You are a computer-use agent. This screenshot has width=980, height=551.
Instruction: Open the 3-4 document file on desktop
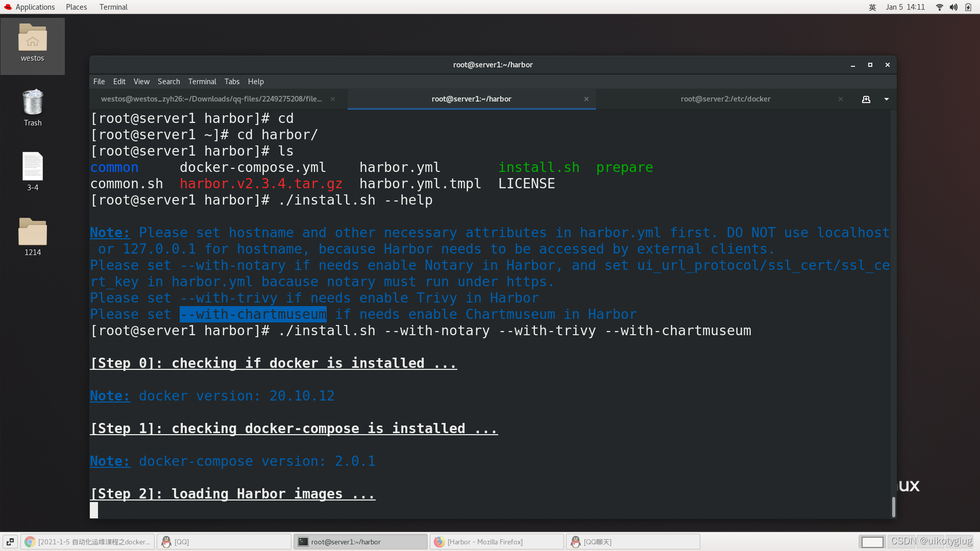tap(33, 171)
